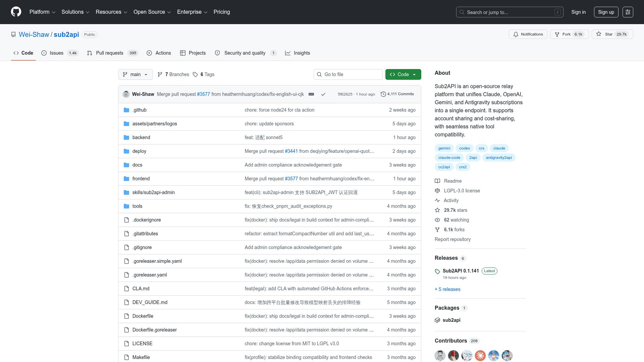Open the tools folder icon
Viewport: 644px width, 362px height.
(x=126, y=206)
